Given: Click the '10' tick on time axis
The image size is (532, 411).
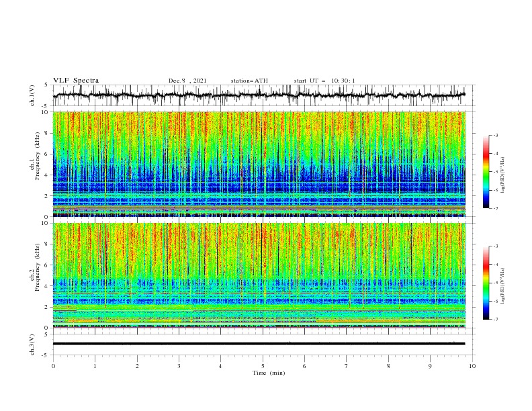Looking at the screenshot, I should tap(472, 366).
